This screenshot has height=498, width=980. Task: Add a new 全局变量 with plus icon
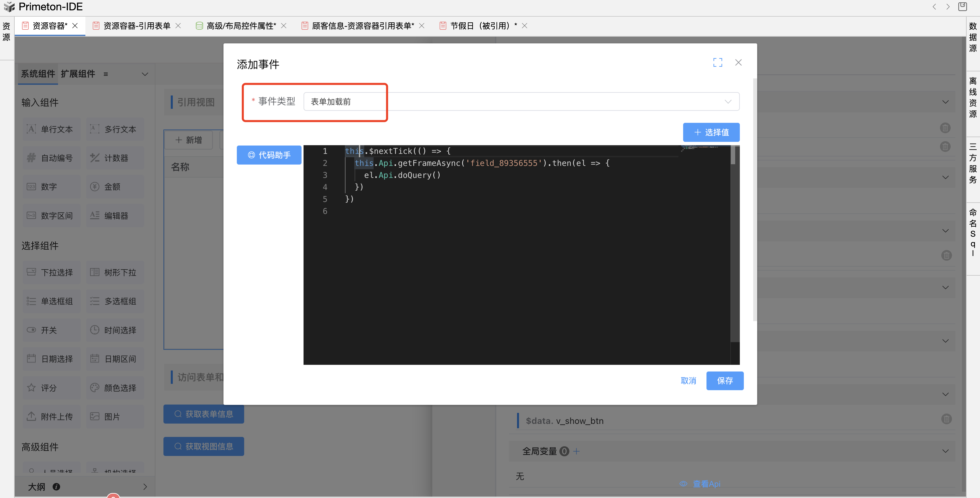tap(576, 451)
